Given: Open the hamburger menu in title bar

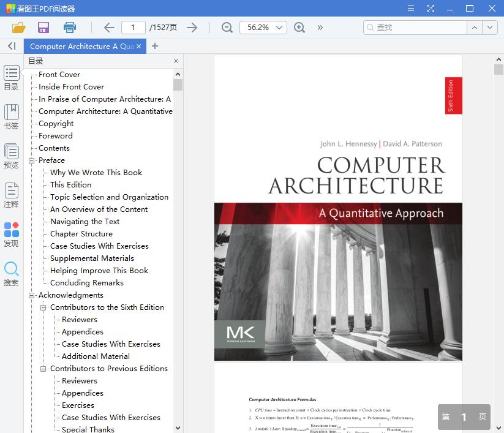Looking at the screenshot, I should coord(411,9).
